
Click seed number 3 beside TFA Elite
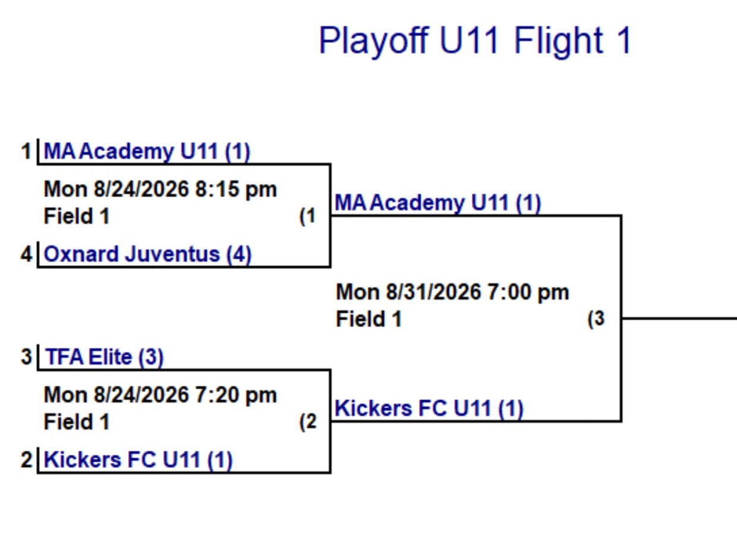[26, 357]
